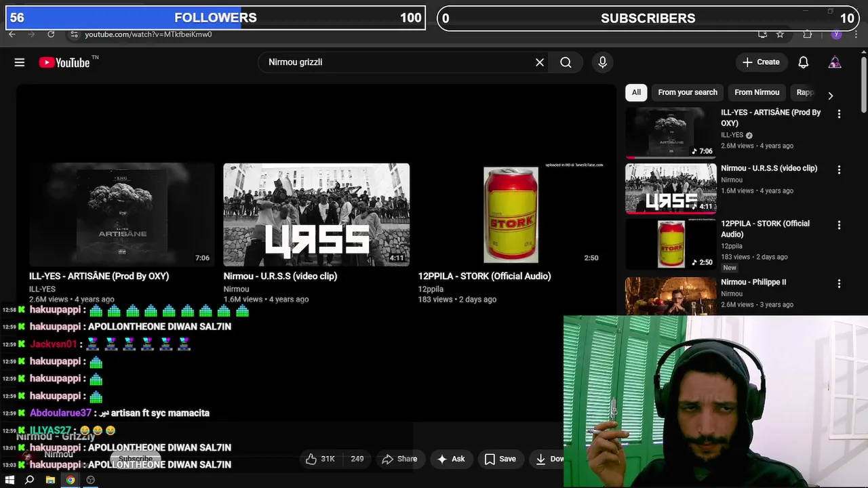Viewport: 868px width, 488px height.
Task: Open the sidebar ARTISÂNE video thumbnail
Action: point(671,133)
